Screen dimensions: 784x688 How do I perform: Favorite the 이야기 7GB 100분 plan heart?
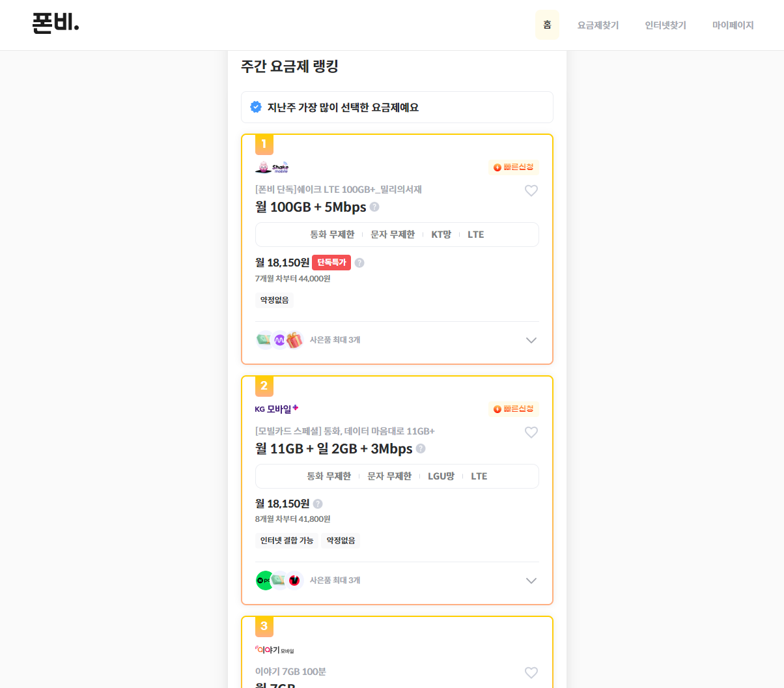click(531, 672)
